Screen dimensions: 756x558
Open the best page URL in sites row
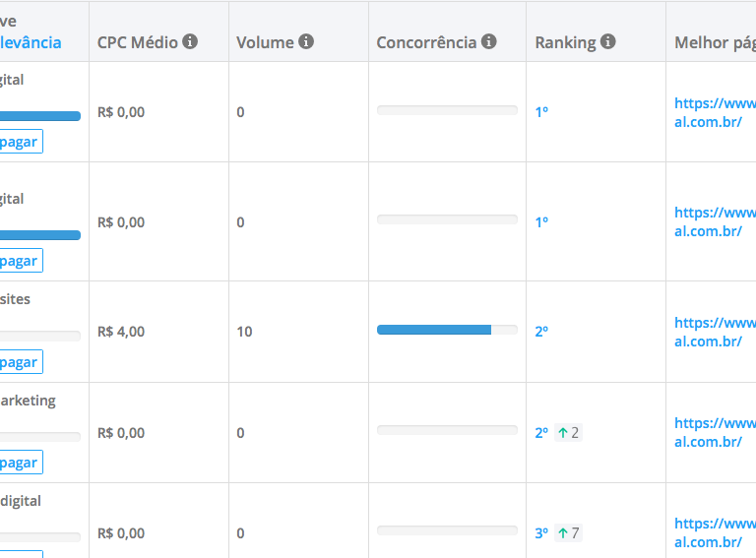(x=715, y=332)
